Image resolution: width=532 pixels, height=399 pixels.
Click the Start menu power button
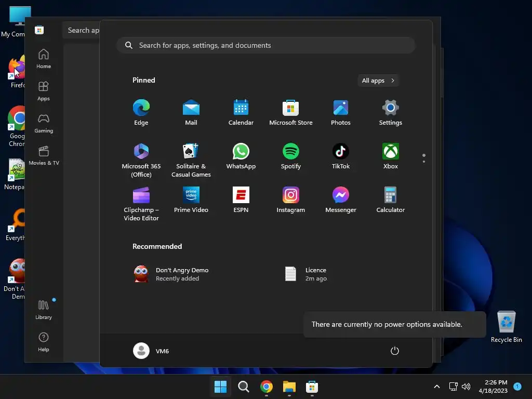coord(395,351)
